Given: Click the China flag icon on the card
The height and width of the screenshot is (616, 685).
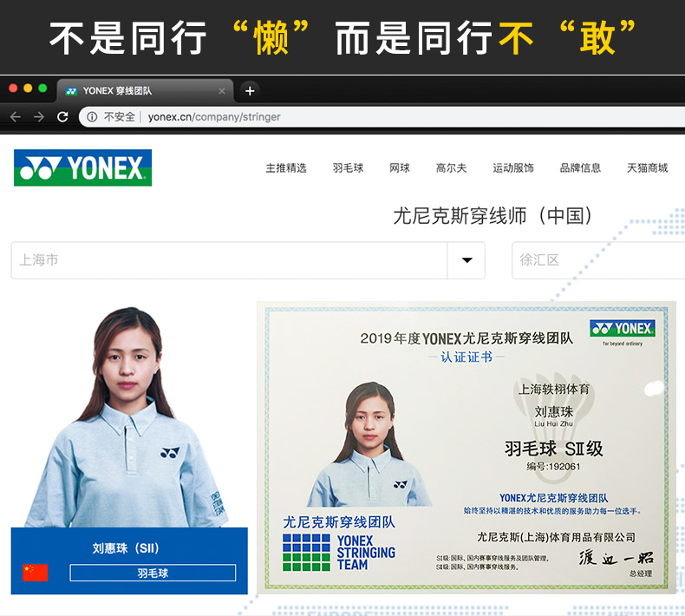Looking at the screenshot, I should click(36, 573).
